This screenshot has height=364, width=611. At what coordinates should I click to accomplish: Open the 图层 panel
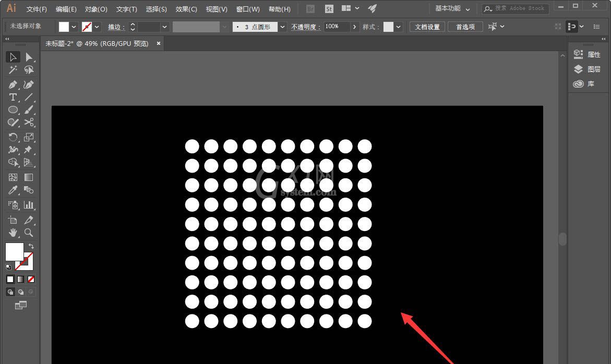(x=587, y=69)
